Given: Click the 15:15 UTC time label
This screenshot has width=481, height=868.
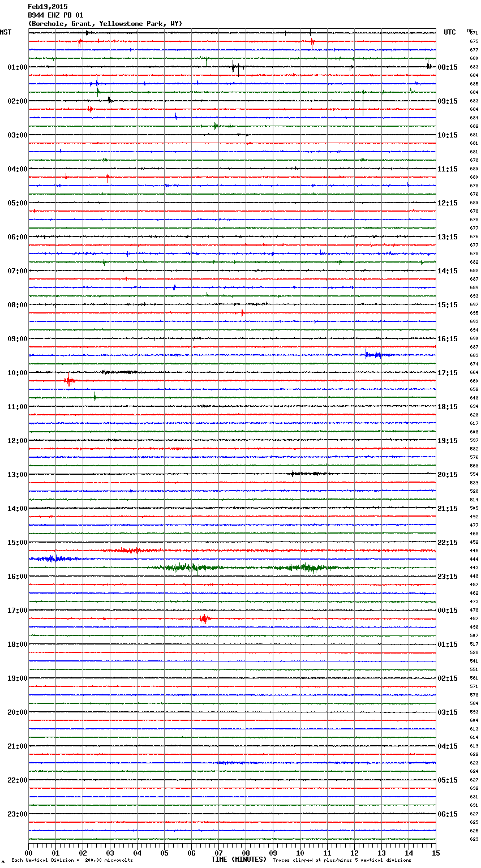Looking at the screenshot, I should tap(448, 305).
